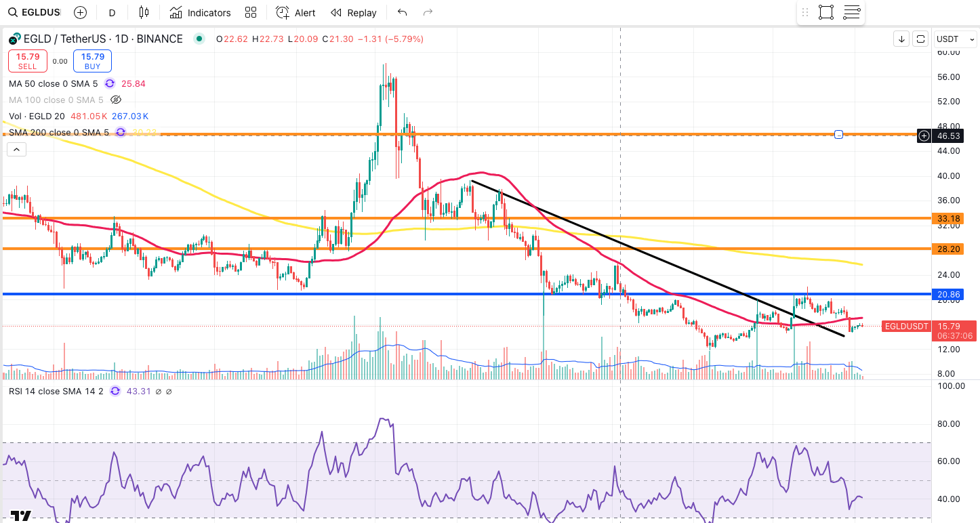This screenshot has height=523, width=980.
Task: Click the TradingView logo in the corner
Action: (20, 516)
